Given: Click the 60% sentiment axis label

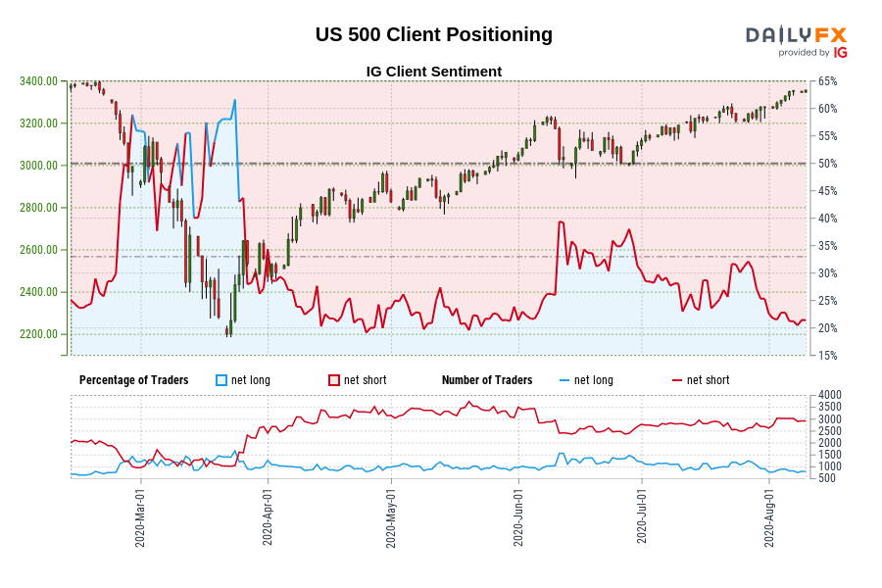Looking at the screenshot, I should click(827, 109).
